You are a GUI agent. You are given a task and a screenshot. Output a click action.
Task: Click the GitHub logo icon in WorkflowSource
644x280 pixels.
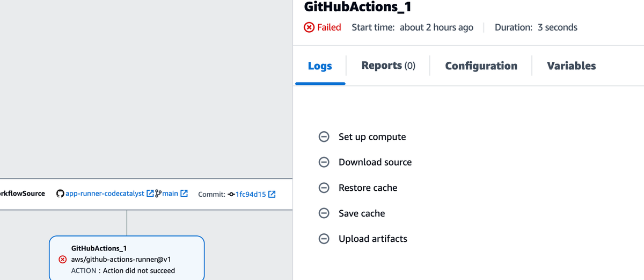pos(60,193)
